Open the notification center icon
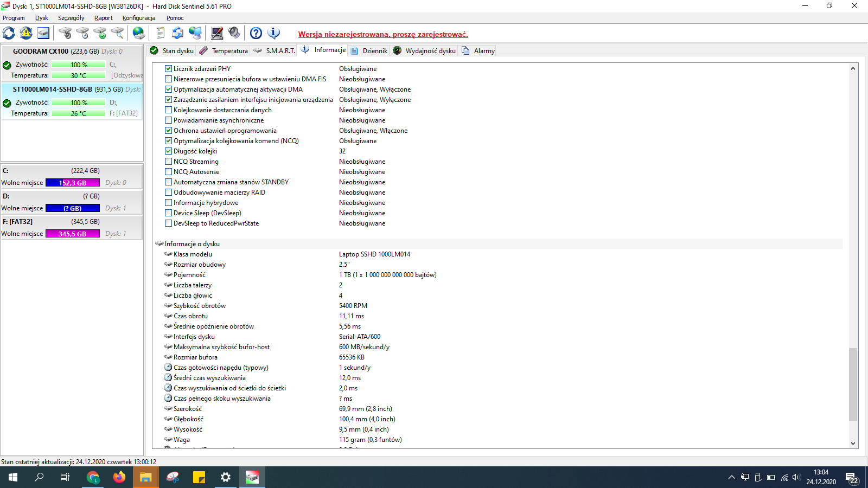 coord(852,478)
